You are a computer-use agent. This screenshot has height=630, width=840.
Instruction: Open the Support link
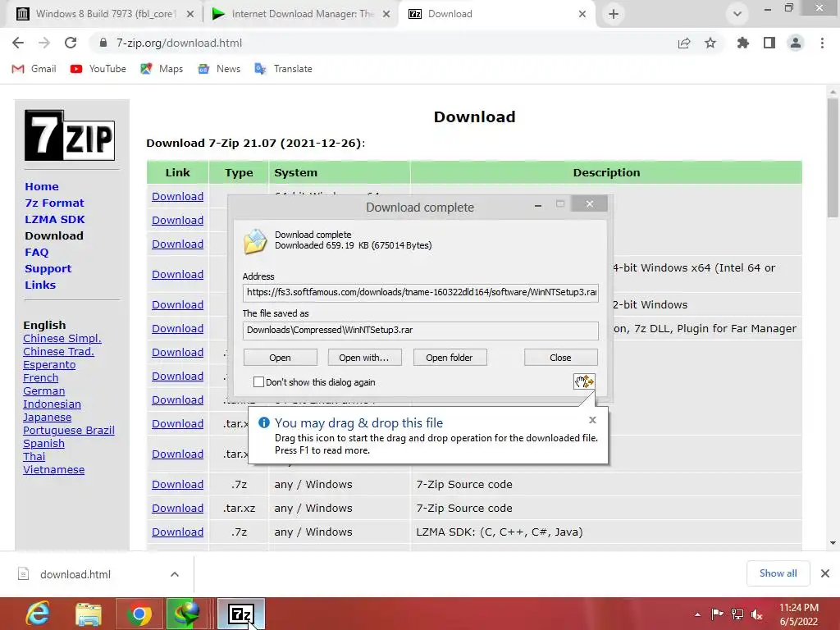point(48,268)
